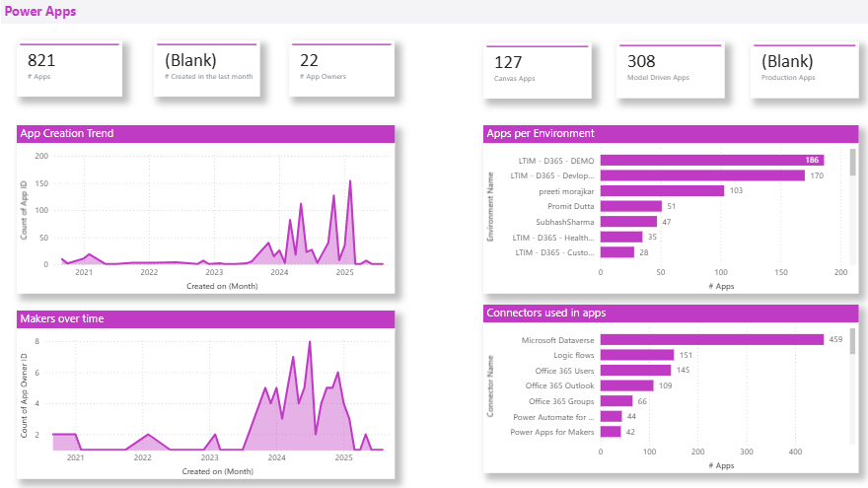Click the Apps per Environment vertical scrollbar
The width and height of the screenshot is (868, 488).
[853, 163]
